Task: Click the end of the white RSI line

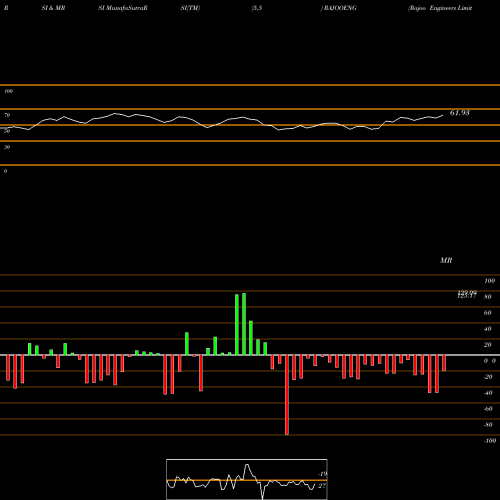Action: 443,115
